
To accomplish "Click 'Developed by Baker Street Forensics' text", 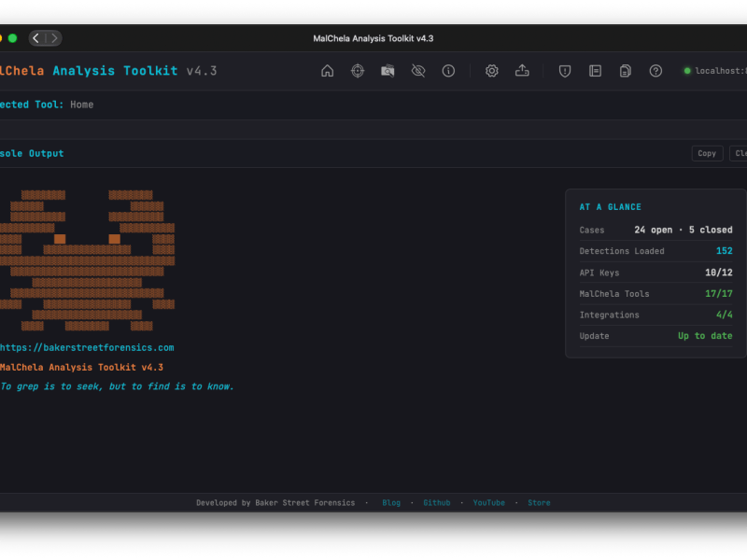I will click(x=275, y=503).
